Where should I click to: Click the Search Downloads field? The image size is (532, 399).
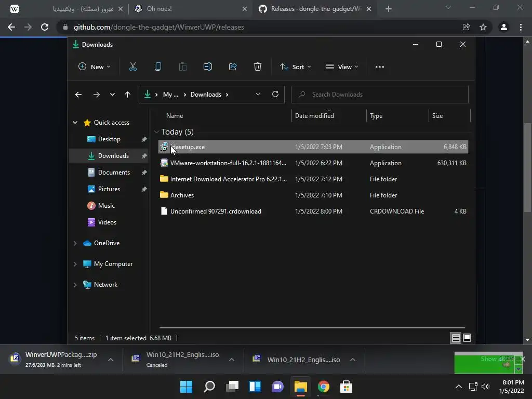point(380,95)
